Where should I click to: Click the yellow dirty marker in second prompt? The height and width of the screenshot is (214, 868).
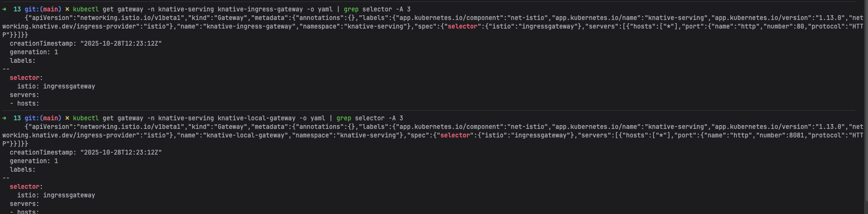pyautogui.click(x=67, y=118)
